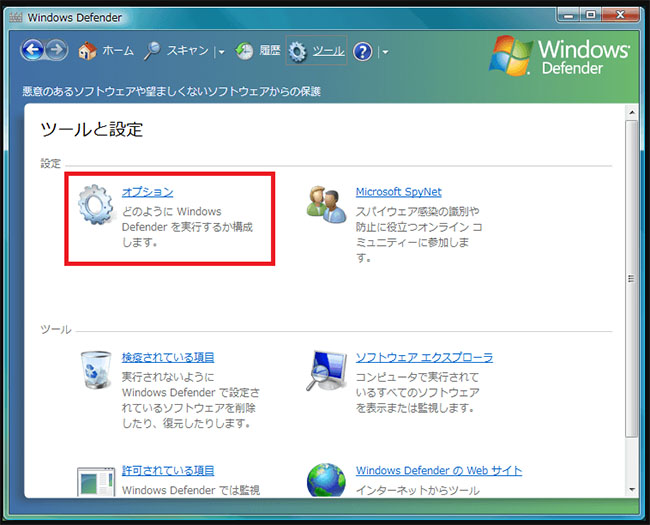Maximize the Windows Defender window
Image resolution: width=650 pixels, height=525 pixels.
pyautogui.click(x=591, y=15)
